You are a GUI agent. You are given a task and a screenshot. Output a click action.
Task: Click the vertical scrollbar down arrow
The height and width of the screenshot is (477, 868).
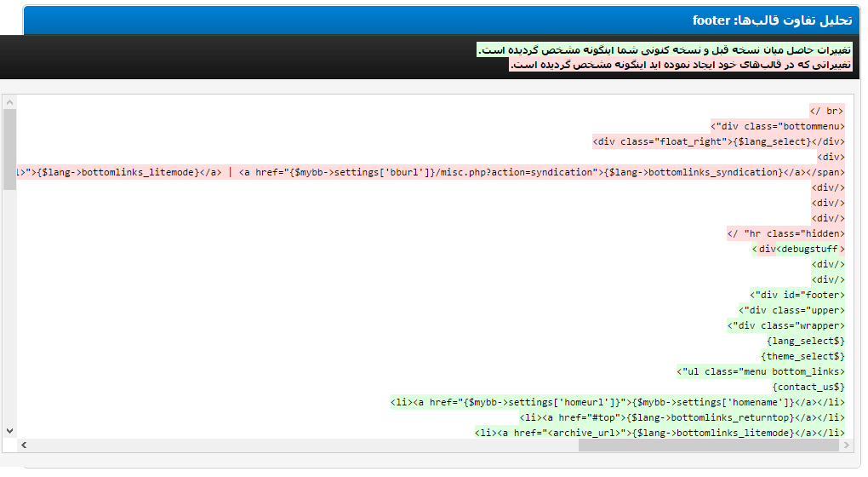pyautogui.click(x=9, y=431)
